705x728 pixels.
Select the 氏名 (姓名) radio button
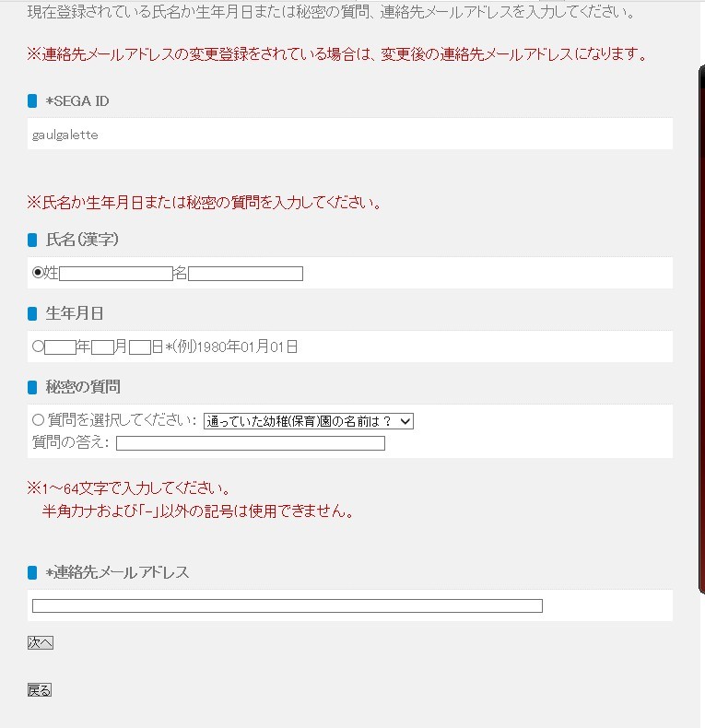38,273
